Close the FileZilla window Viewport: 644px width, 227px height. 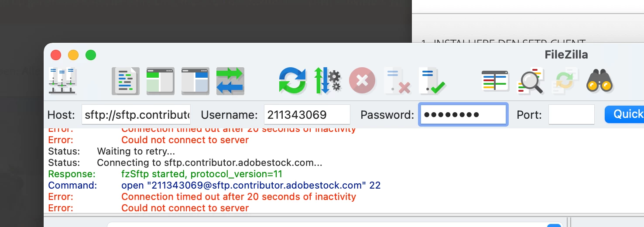(56, 55)
